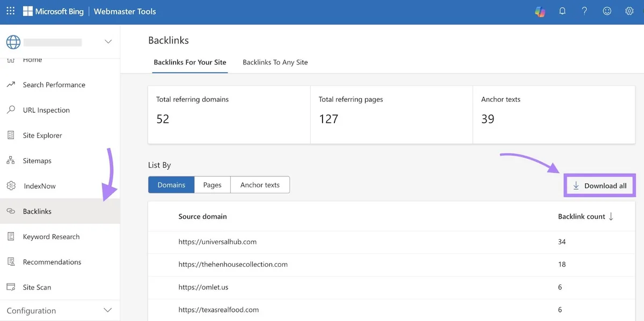Viewport: 644px width, 321px height.
Task: Click the Site Scan icon
Action: pos(11,287)
